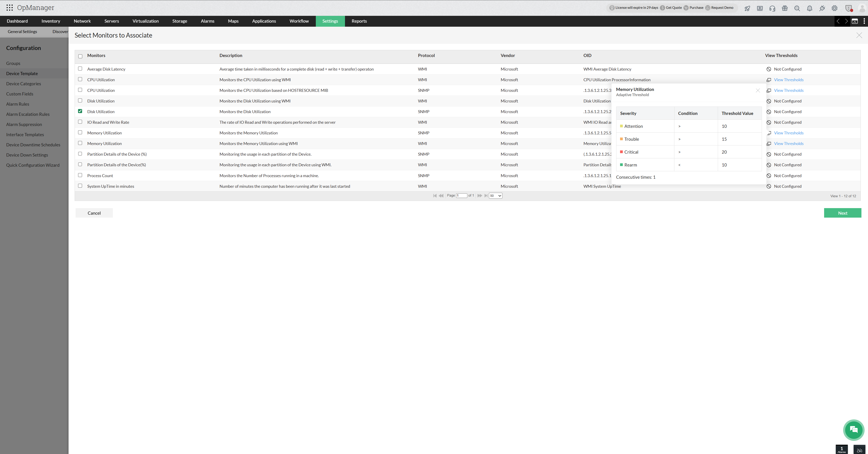Click the Get Quote link
This screenshot has height=454, width=868.
coord(674,8)
